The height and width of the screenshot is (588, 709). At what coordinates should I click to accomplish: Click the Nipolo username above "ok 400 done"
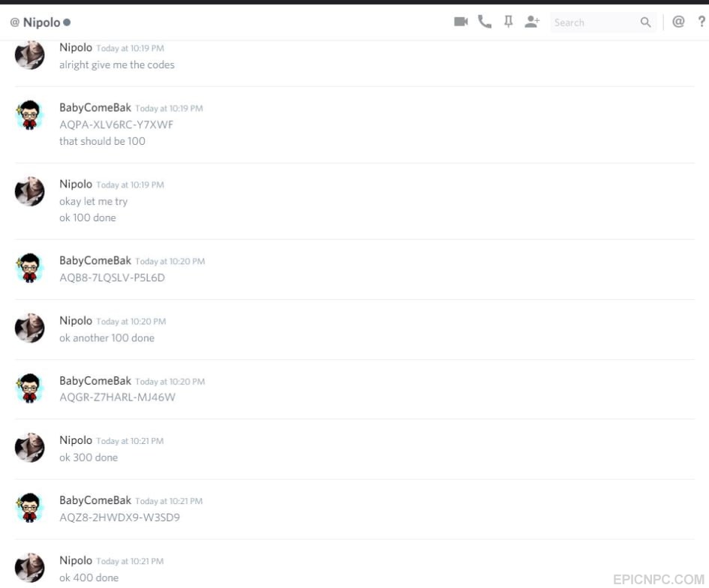(76, 560)
